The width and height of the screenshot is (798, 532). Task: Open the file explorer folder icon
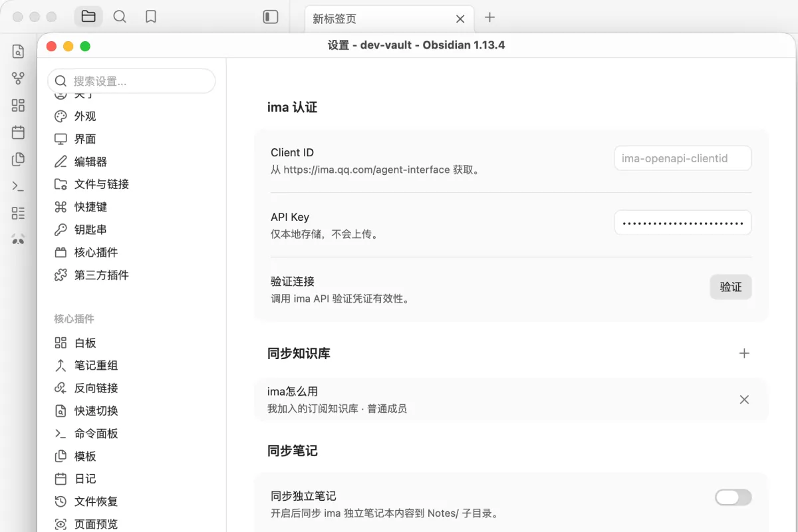point(88,17)
